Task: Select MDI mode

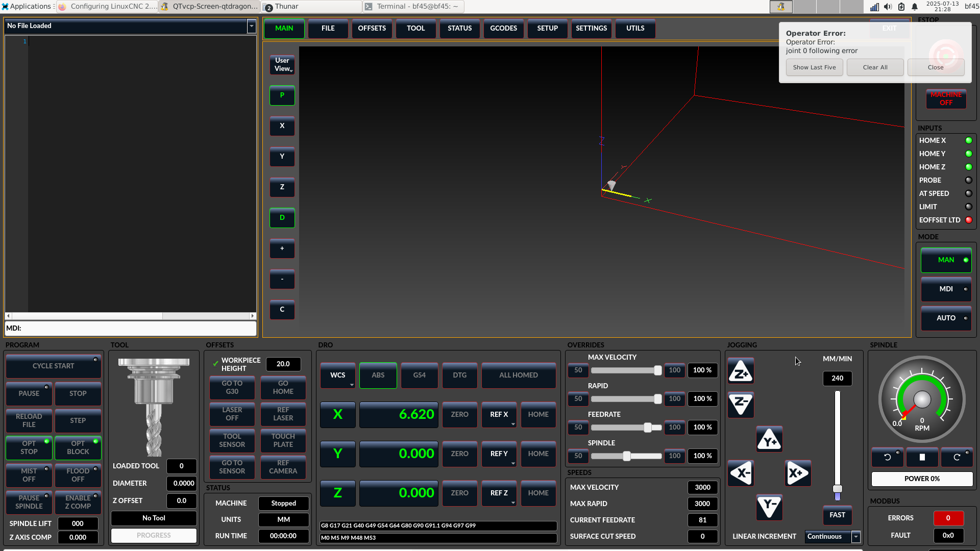Action: [946, 289]
